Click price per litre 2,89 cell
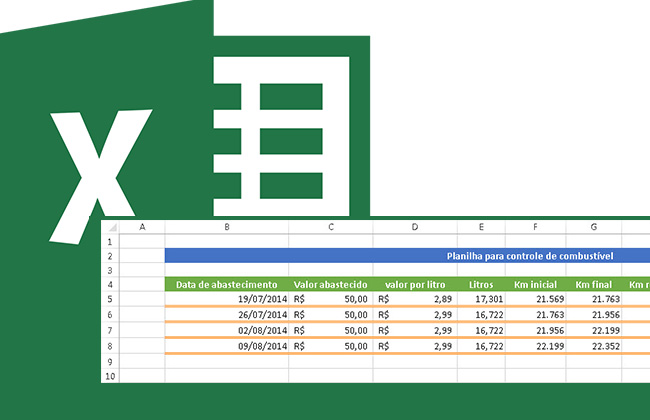 coord(415,299)
